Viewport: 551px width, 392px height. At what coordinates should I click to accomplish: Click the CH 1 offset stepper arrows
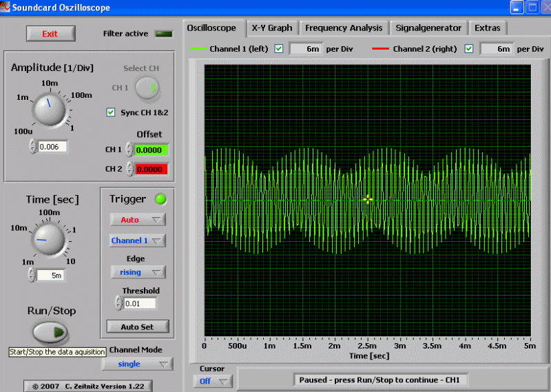click(x=129, y=149)
